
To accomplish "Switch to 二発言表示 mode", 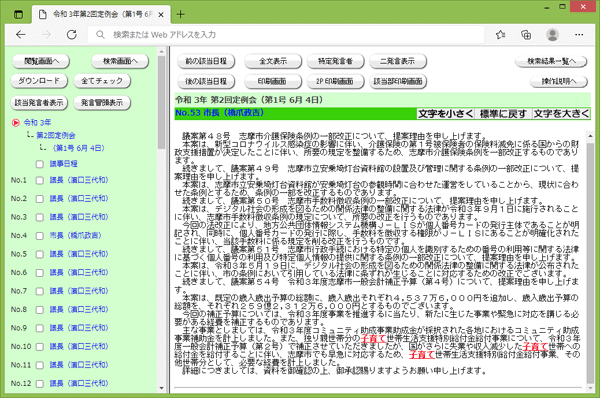I will (x=398, y=61).
